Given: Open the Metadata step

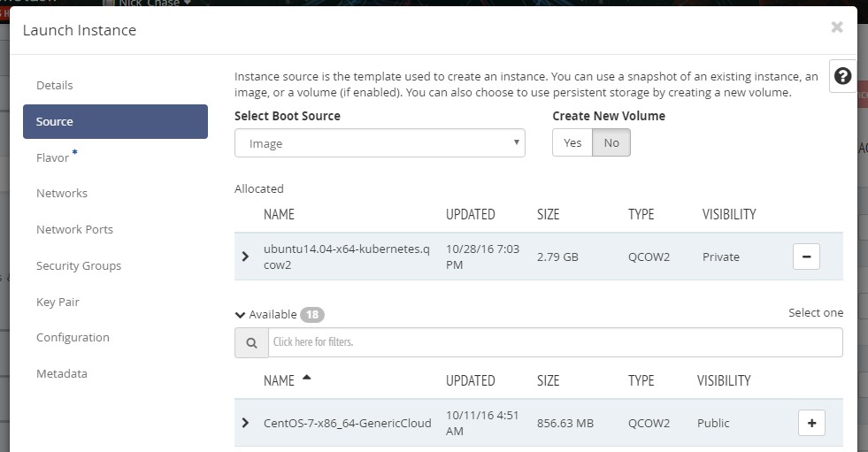Looking at the screenshot, I should coord(61,374).
